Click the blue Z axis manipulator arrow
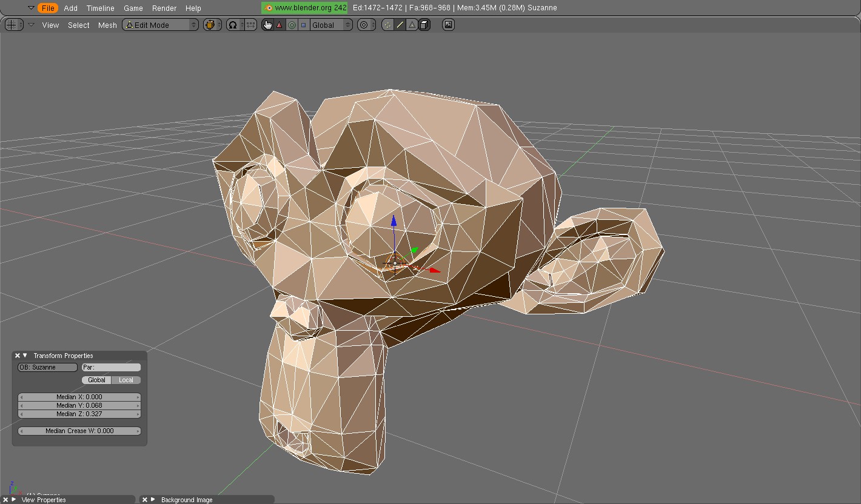Image resolution: width=861 pixels, height=504 pixels. pos(394,221)
